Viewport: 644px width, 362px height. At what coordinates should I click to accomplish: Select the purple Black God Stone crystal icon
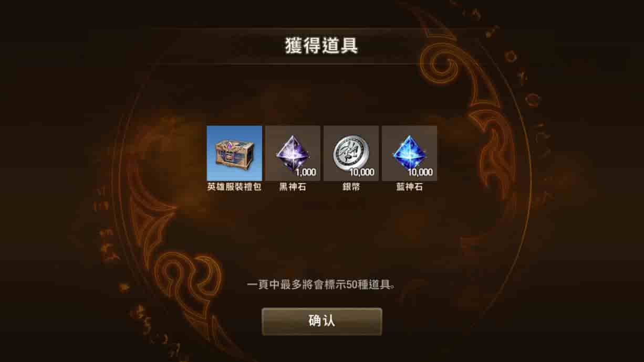coord(293,153)
